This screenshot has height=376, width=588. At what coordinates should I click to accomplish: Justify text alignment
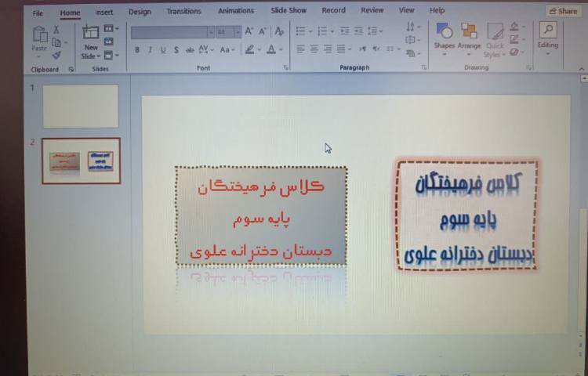(341, 49)
